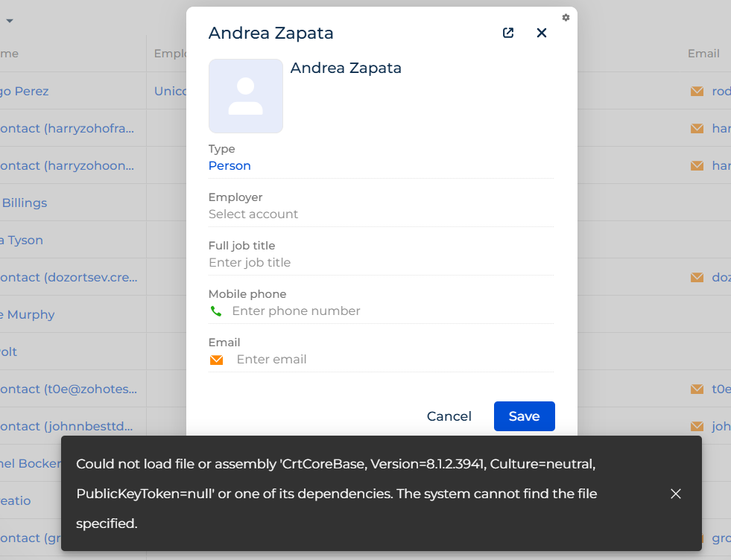Click the envelope icon in the t0e@zohotes row
Image resolution: width=731 pixels, height=560 pixels.
tap(696, 389)
